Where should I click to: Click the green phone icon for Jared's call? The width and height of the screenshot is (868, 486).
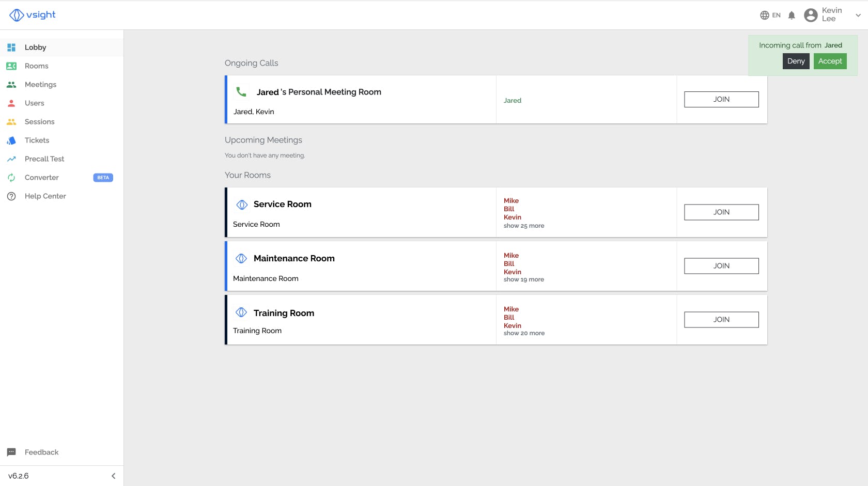pyautogui.click(x=241, y=92)
